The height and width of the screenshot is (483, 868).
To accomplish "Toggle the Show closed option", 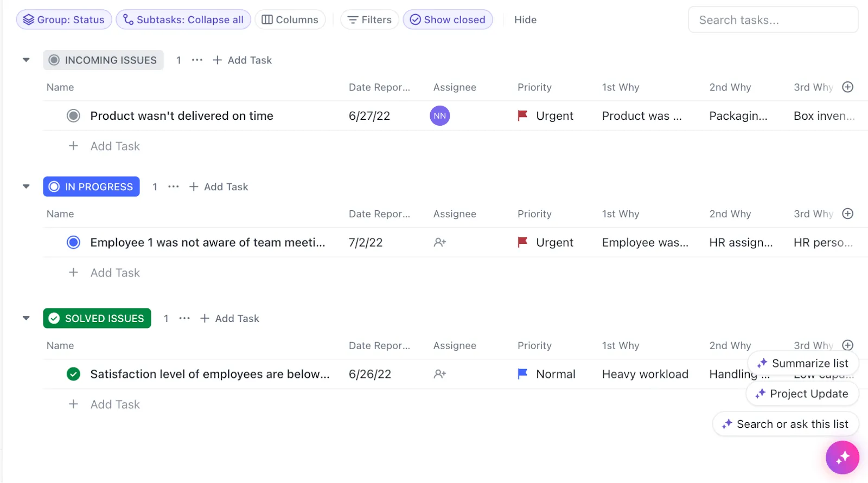I will [x=448, y=20].
